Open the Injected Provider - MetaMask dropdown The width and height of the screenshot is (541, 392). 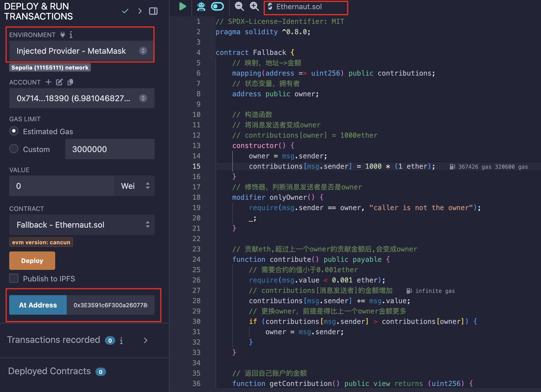pyautogui.click(x=82, y=51)
